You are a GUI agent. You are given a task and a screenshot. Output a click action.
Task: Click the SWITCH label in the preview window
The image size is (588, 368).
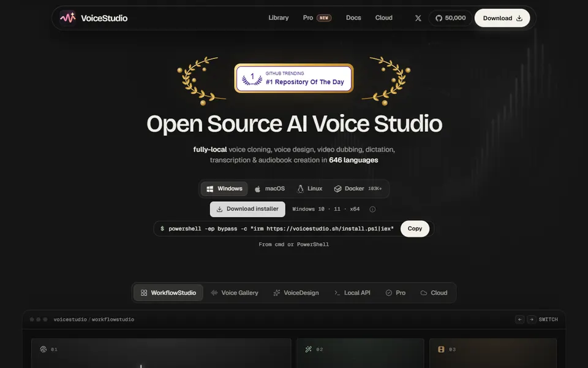[x=548, y=320]
